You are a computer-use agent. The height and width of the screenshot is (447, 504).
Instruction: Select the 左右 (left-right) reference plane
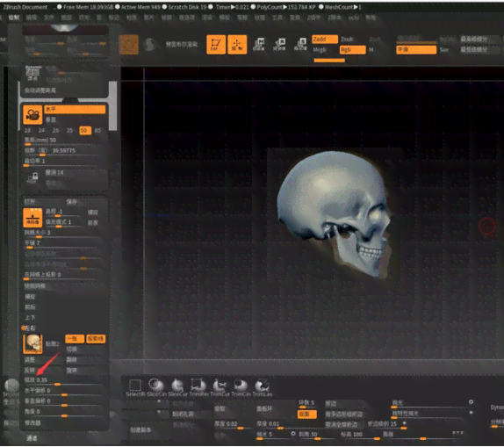coord(30,328)
